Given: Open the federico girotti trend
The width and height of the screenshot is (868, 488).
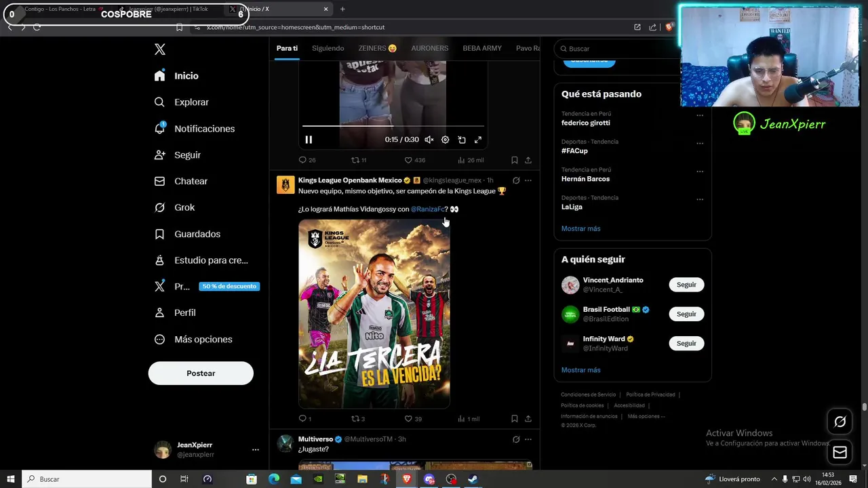Looking at the screenshot, I should pos(586,123).
